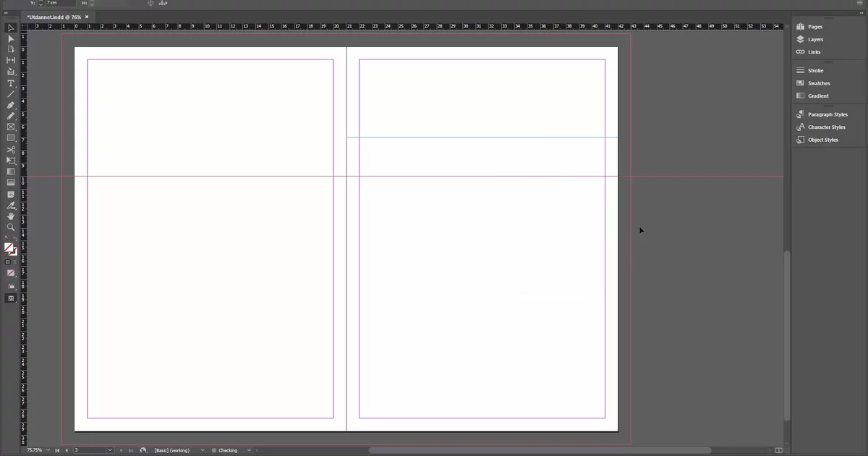Select the Free Transform tool
Image resolution: width=868 pixels, height=456 pixels.
coord(11,160)
